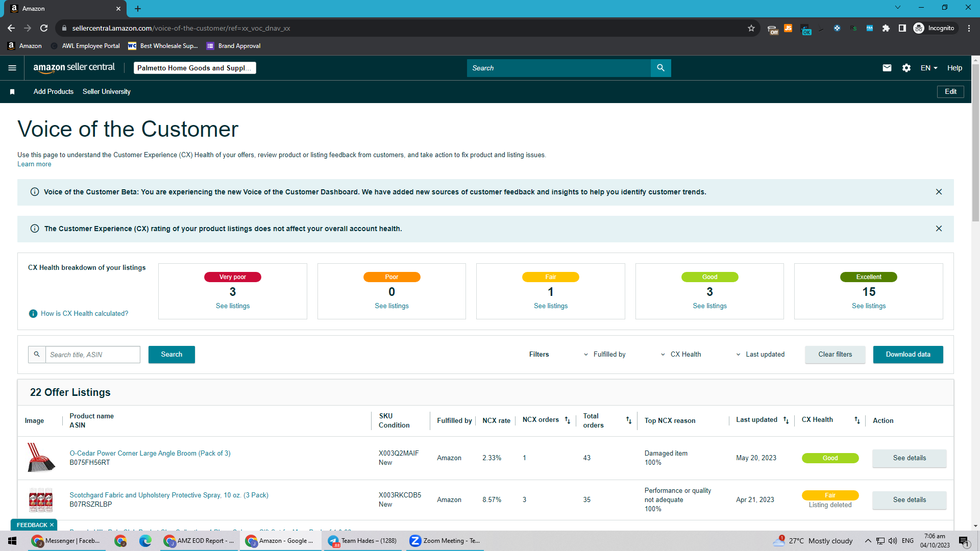Click the Download data button
The width and height of the screenshot is (980, 551).
point(908,355)
